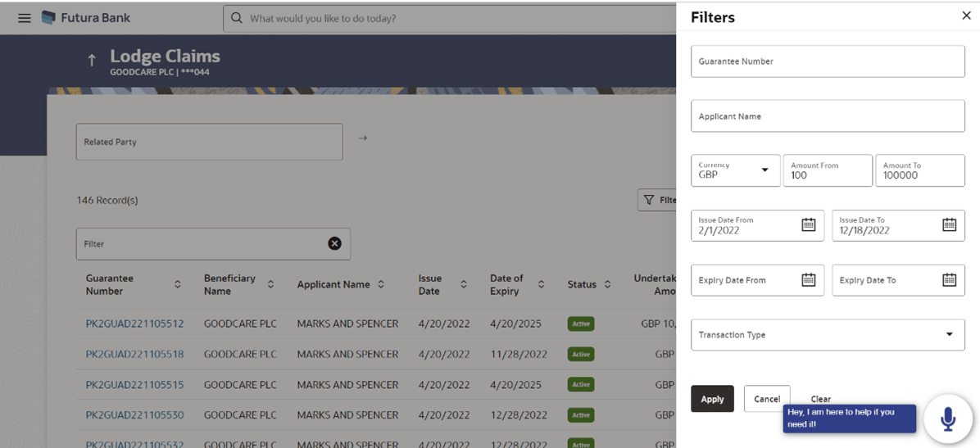Click the Issue Date From field value 2/1/2022

pyautogui.click(x=719, y=231)
